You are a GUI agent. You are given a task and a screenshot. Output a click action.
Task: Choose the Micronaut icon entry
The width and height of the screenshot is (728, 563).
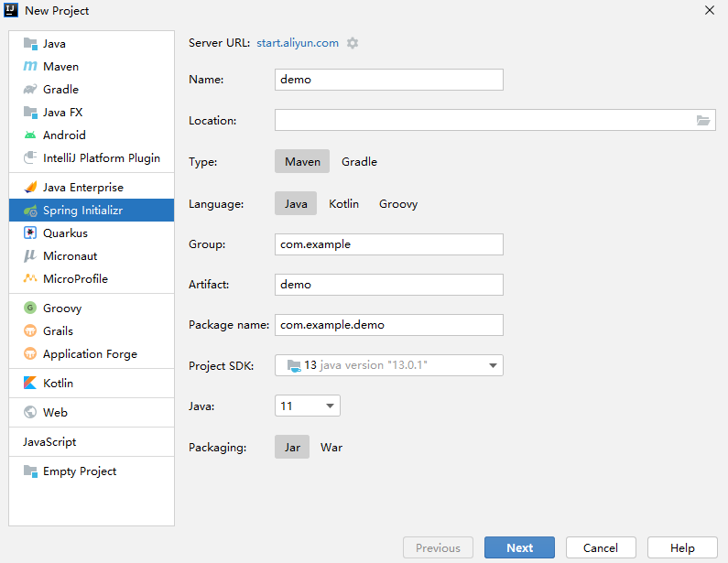pyautogui.click(x=30, y=255)
